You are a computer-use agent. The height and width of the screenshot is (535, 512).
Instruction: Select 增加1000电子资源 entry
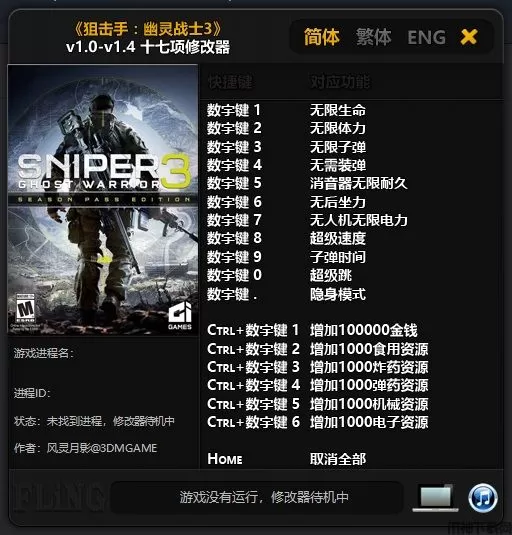(369, 422)
